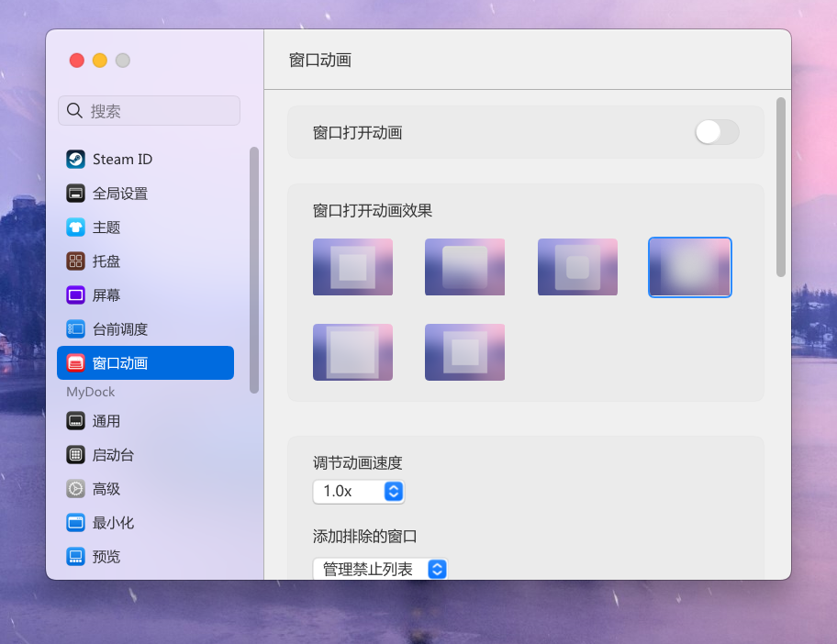837x644 pixels.
Task: Open 最小化 under MyDock
Action: click(x=145, y=523)
